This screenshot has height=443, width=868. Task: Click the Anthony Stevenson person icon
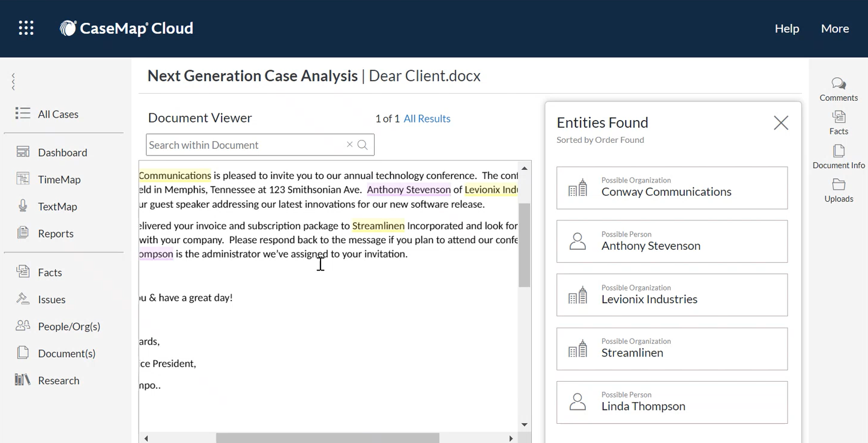(x=577, y=241)
